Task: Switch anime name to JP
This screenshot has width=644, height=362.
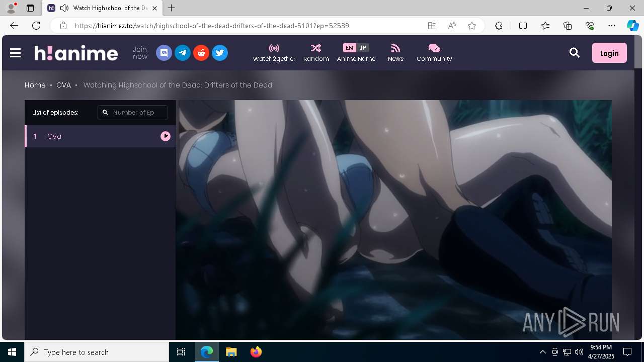Action: point(363,48)
